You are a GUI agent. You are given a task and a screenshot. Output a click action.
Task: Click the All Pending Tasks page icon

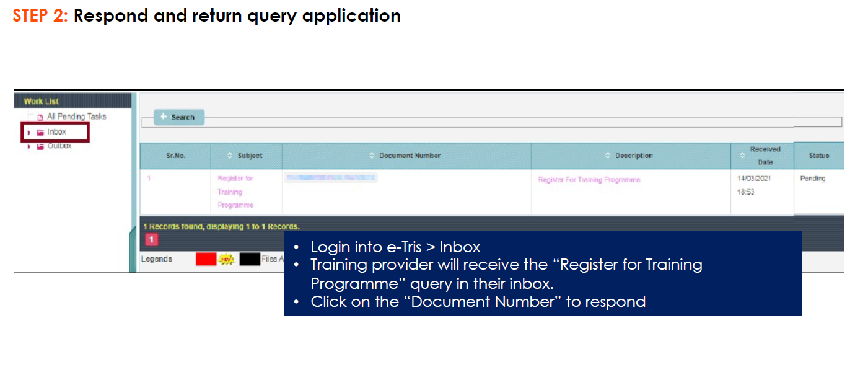(x=40, y=117)
